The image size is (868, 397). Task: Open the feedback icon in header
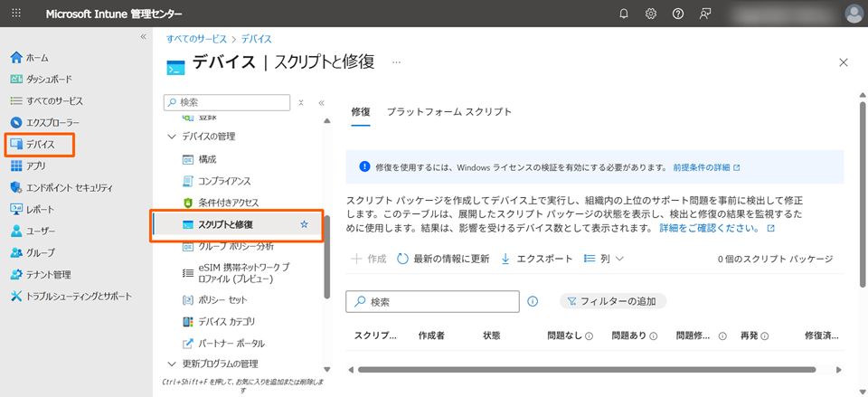(x=705, y=14)
